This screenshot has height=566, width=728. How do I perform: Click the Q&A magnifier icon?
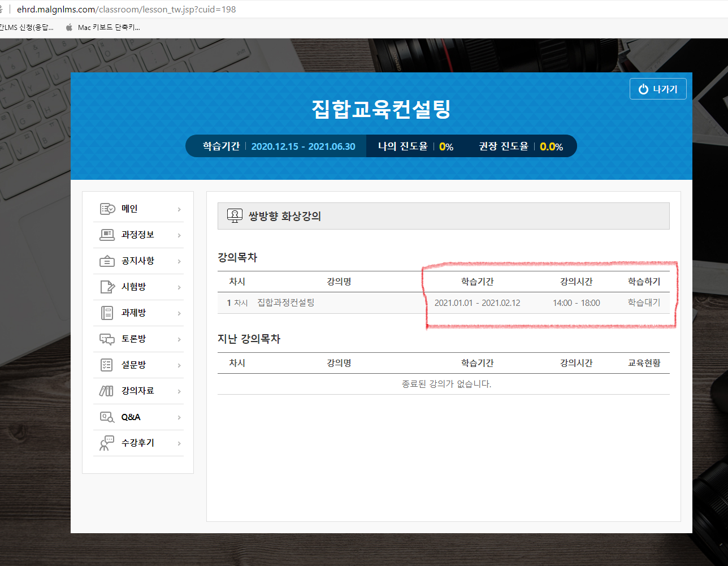click(107, 417)
